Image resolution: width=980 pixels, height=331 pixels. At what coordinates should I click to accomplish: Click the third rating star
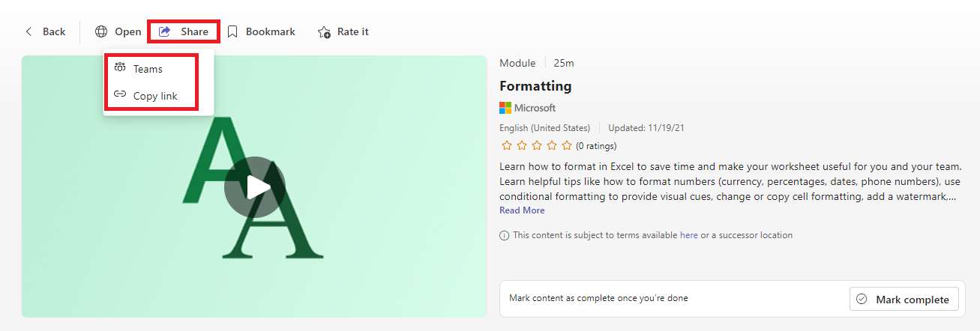click(x=537, y=145)
